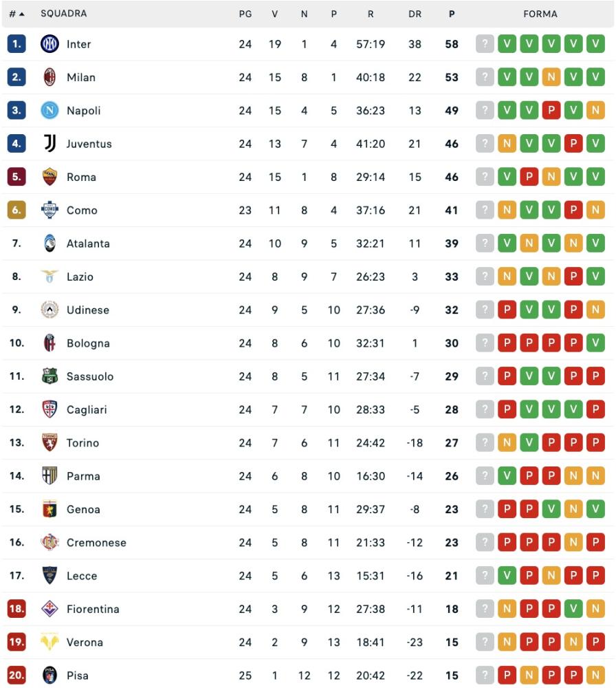This screenshot has width=616, height=688.
Task: Click Napoli's first red P form badge
Action: click(551, 110)
